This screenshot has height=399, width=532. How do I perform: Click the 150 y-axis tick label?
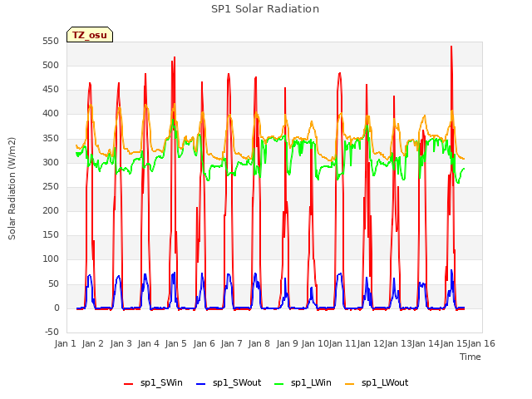click(51, 235)
